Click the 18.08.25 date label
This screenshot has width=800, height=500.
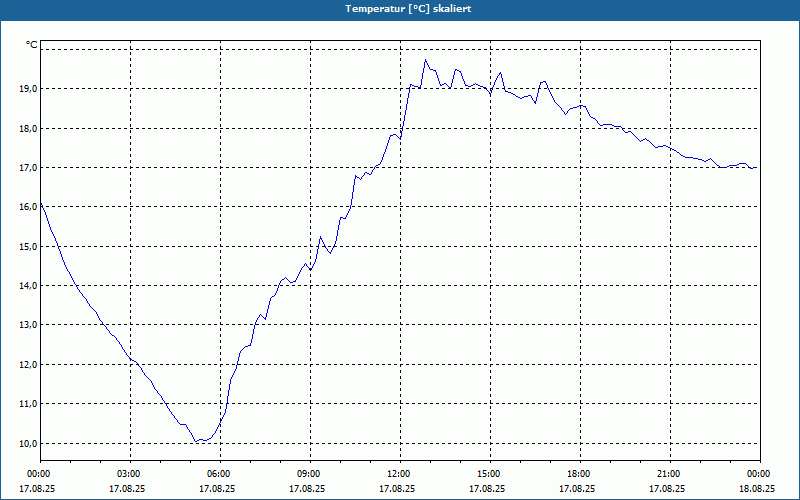point(757,489)
